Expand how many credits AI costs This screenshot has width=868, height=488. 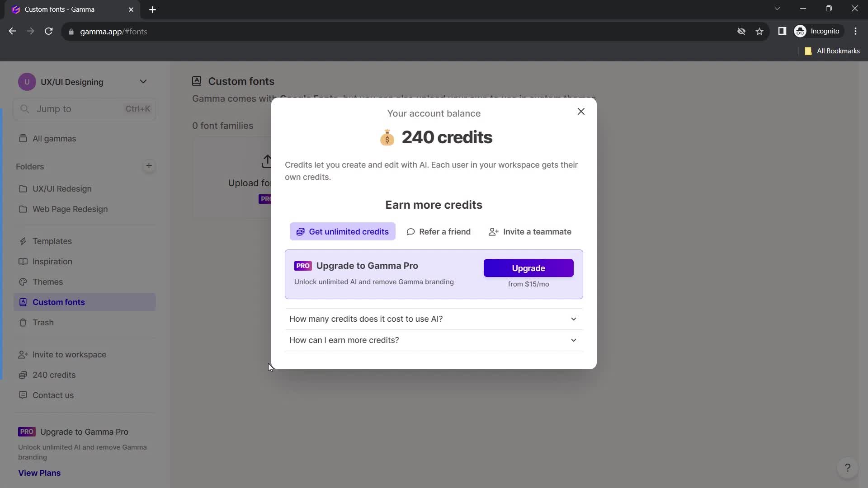click(434, 319)
